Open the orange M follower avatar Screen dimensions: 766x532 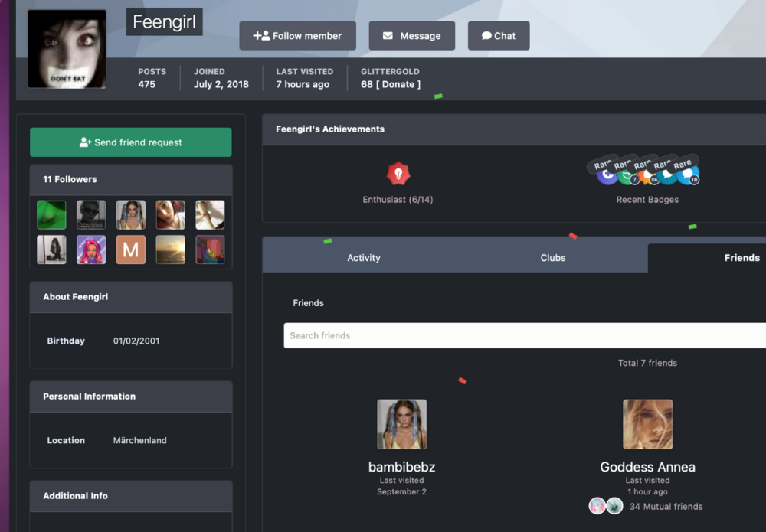tap(131, 250)
